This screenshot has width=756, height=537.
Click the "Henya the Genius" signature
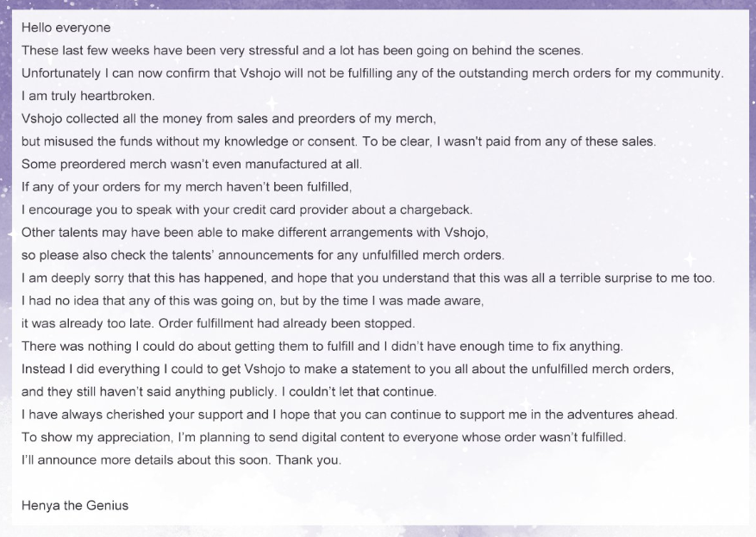75,505
